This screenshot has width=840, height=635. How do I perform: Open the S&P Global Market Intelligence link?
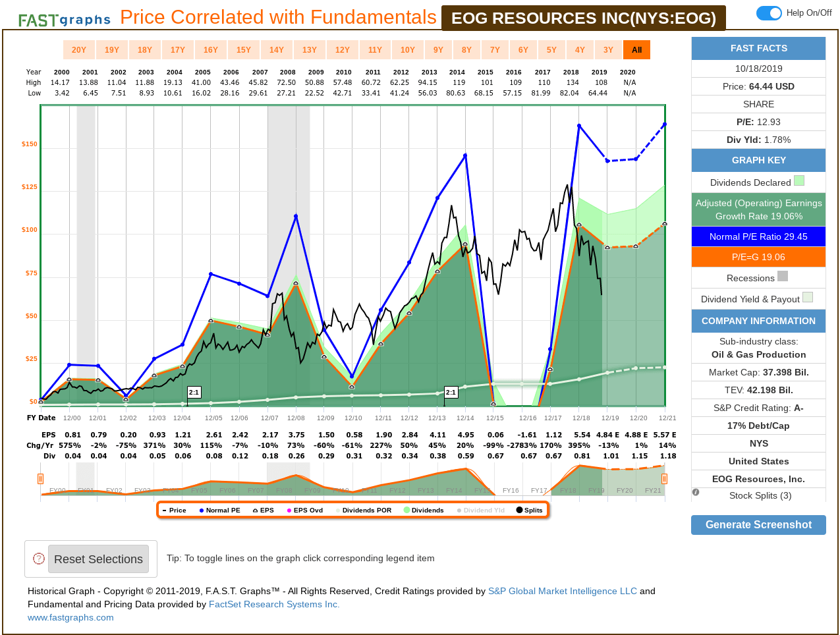(x=563, y=591)
